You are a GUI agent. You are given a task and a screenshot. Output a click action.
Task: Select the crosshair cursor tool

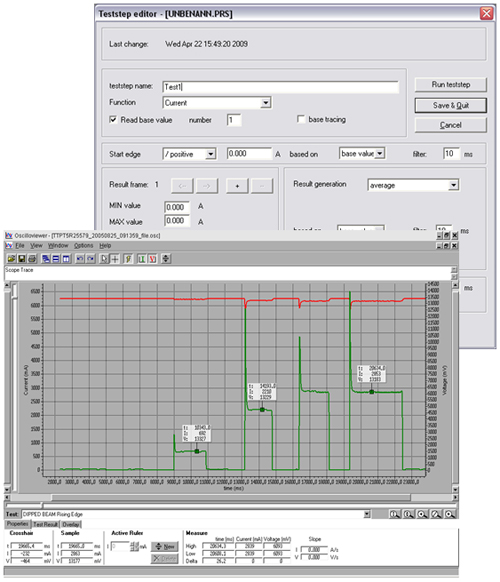click(115, 259)
